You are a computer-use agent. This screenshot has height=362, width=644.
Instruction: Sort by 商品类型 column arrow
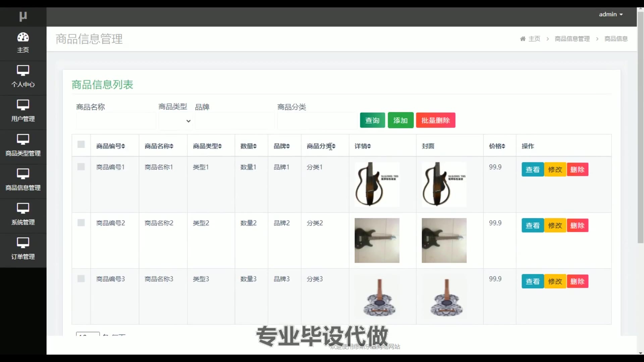(220, 146)
